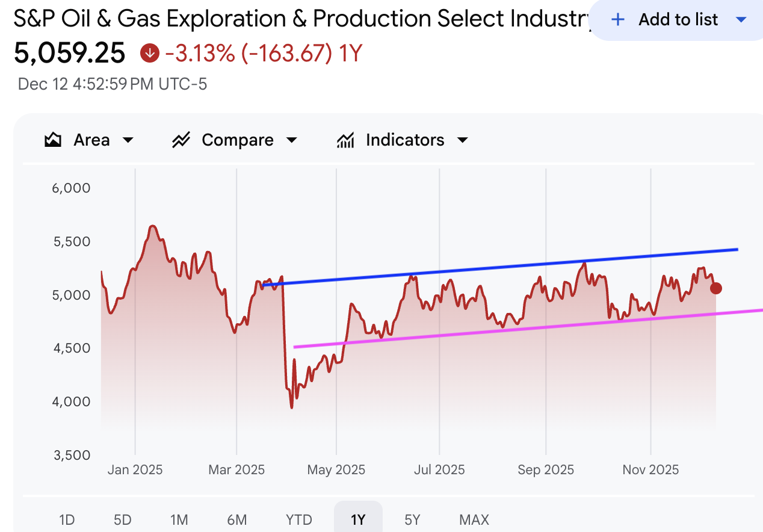Open the Area chart type dropdown
763x532 pixels.
coord(128,139)
